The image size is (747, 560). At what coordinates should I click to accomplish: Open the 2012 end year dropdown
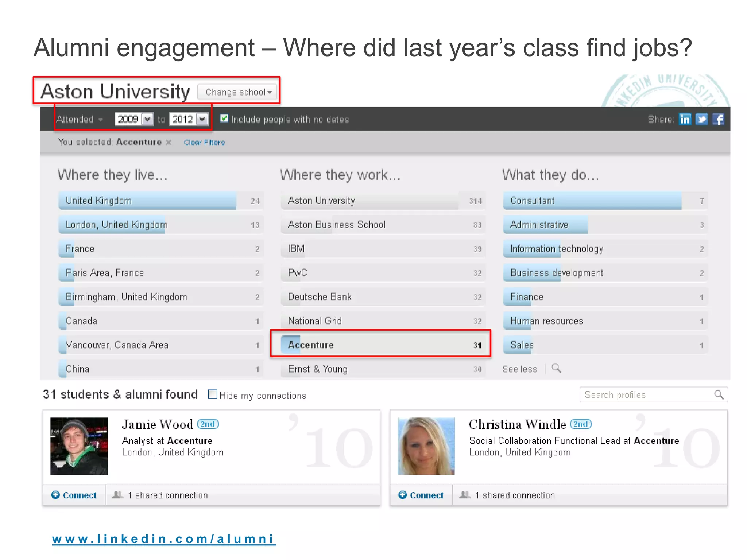[x=189, y=119]
